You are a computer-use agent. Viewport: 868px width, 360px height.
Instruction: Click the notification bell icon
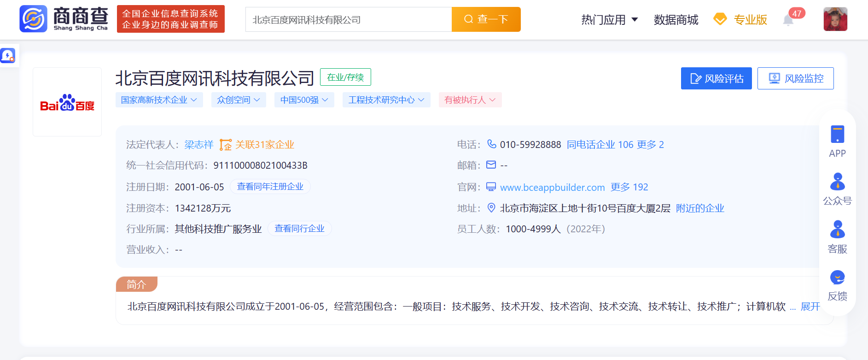[x=788, y=20]
